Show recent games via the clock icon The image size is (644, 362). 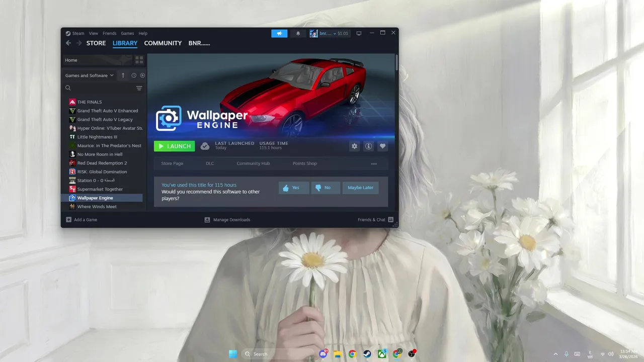coord(134,75)
